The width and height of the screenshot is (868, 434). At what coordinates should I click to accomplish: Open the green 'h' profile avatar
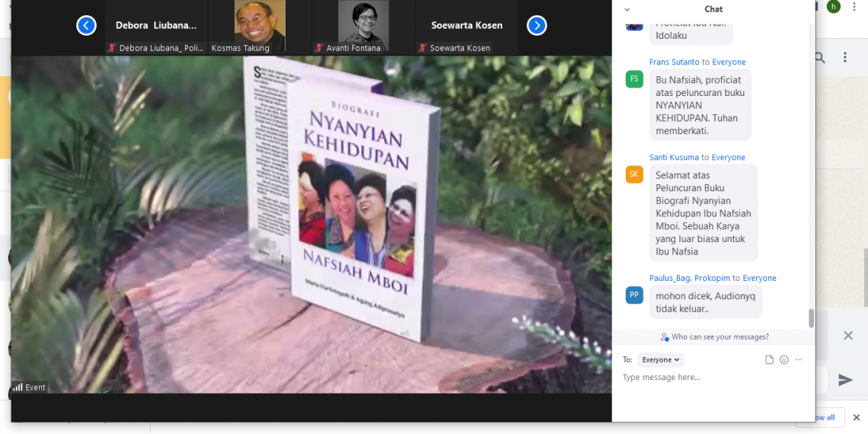coord(833,7)
